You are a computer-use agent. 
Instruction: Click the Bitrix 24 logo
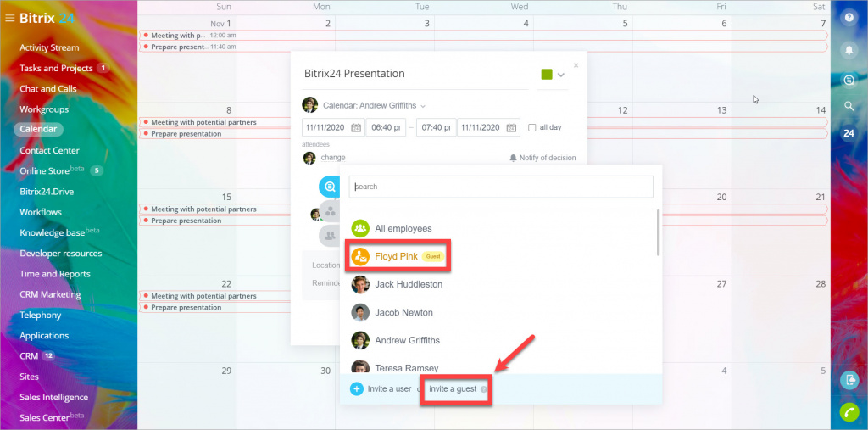pyautogui.click(x=47, y=18)
